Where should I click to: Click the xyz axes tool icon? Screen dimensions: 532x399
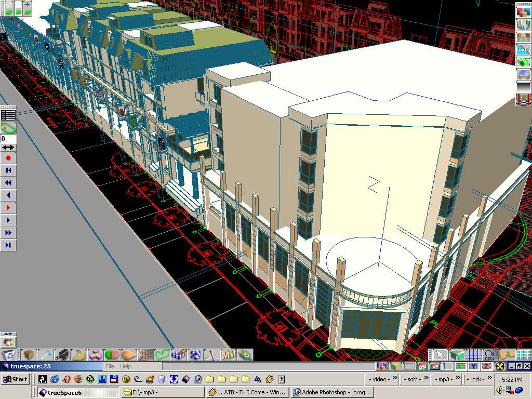pos(212,355)
